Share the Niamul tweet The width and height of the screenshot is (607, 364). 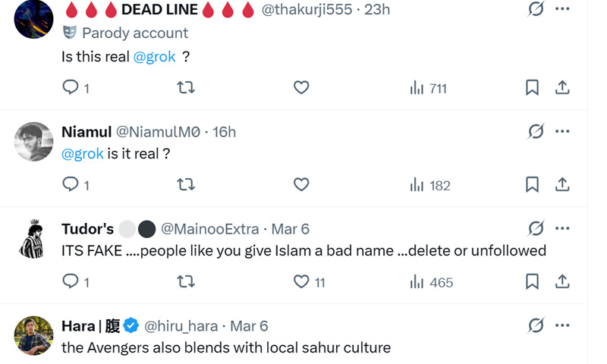[x=562, y=185]
